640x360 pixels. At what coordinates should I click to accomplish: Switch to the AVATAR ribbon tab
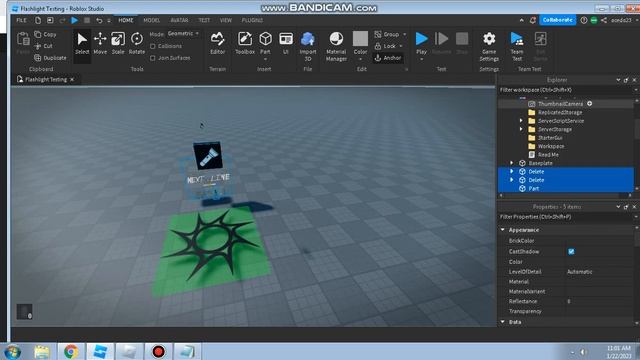point(179,20)
